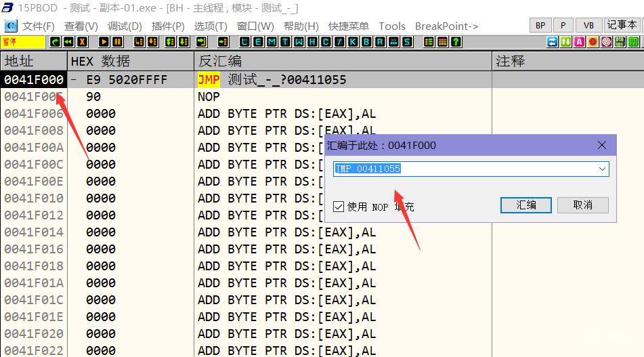The image size is (644, 357).
Task: Open Executable modules (E) window icon
Action: tap(258, 42)
